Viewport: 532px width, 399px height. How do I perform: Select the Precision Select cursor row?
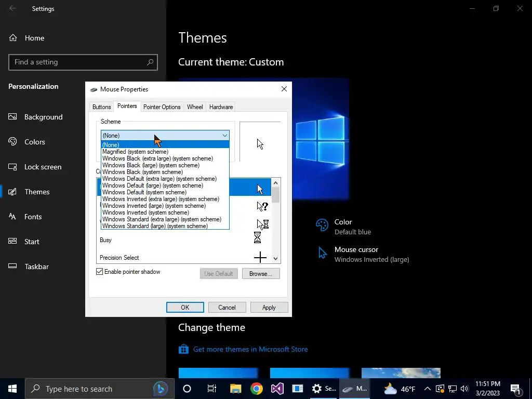(x=183, y=258)
